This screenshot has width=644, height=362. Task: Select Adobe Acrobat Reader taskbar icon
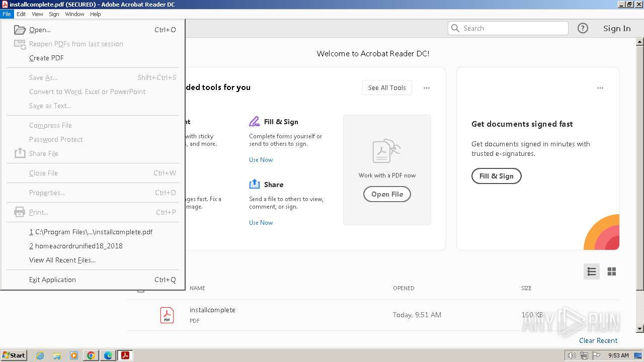[125, 355]
